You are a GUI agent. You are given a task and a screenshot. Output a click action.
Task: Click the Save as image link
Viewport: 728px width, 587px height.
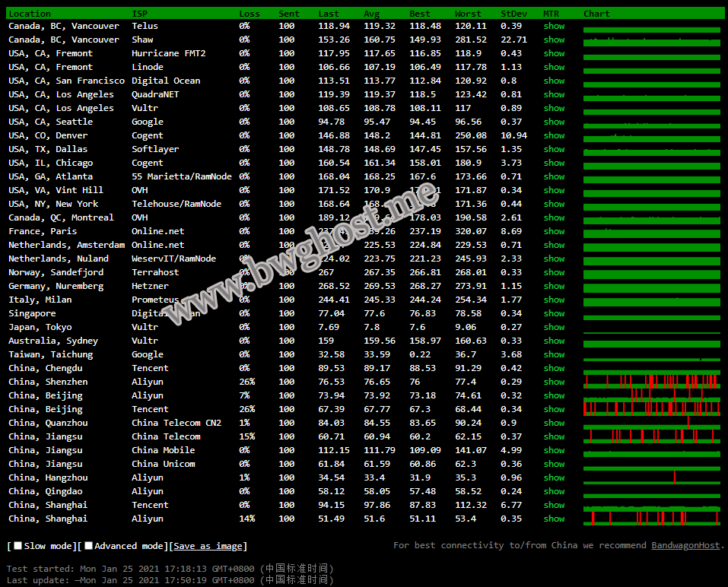click(208, 546)
